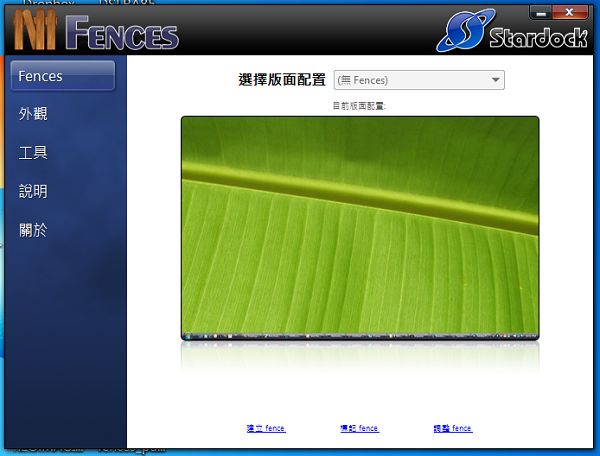
Task: Expand the 選擇版面配置 dropdown
Action: coord(419,80)
